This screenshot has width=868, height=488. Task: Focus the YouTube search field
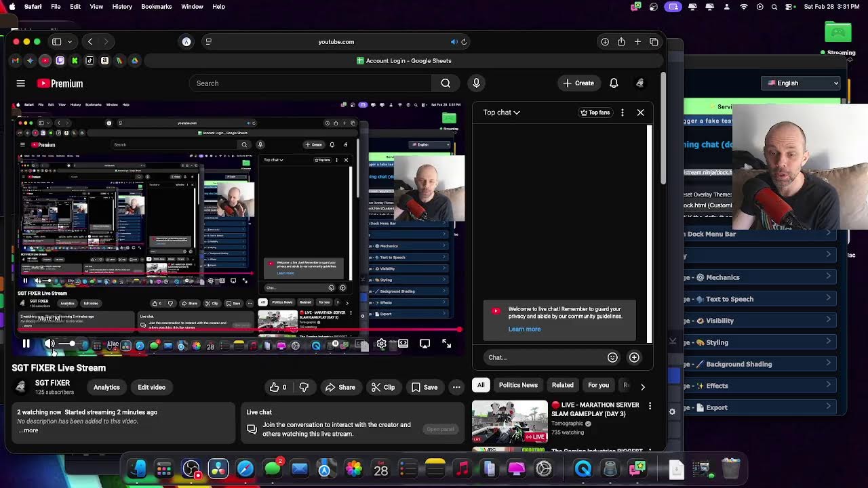tap(311, 83)
